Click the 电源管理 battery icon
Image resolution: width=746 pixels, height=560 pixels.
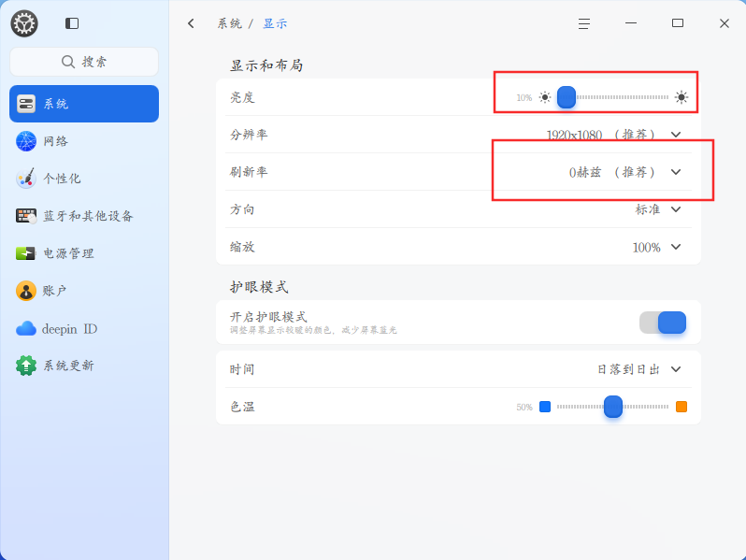(25, 253)
